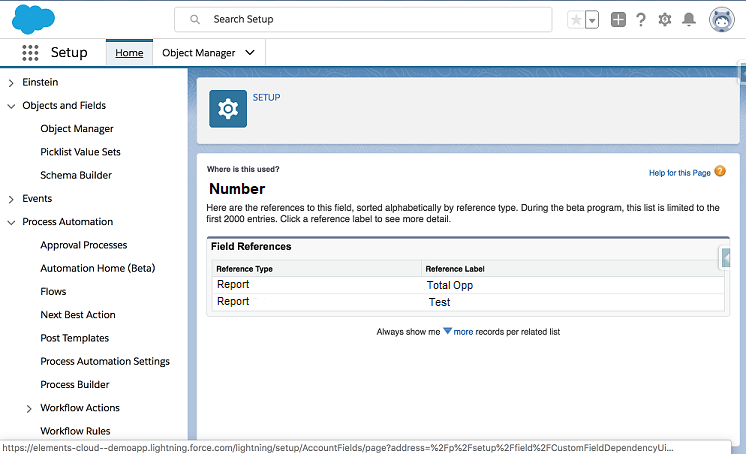Open the help question mark icon
The height and width of the screenshot is (454, 746).
tap(641, 20)
